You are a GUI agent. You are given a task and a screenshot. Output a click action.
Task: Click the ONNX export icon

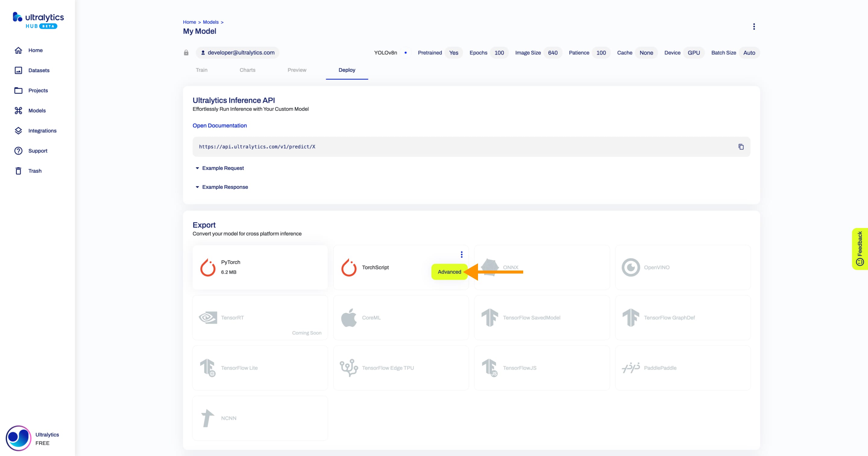click(490, 267)
